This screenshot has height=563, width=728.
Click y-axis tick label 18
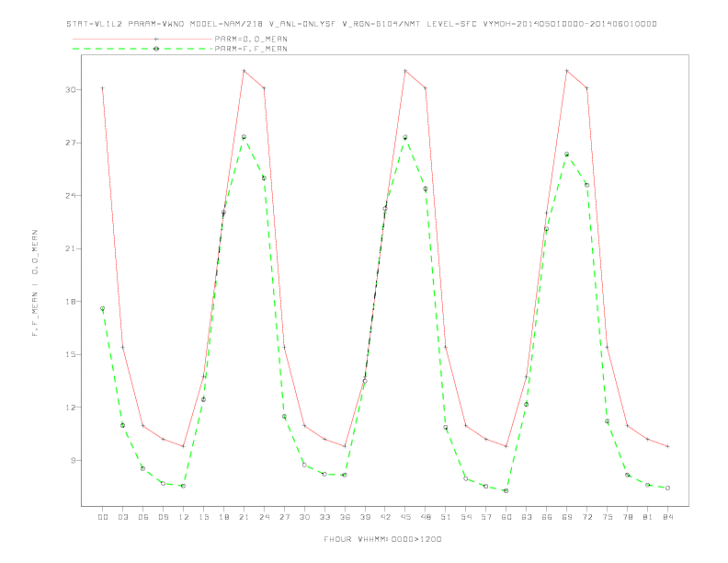click(71, 302)
